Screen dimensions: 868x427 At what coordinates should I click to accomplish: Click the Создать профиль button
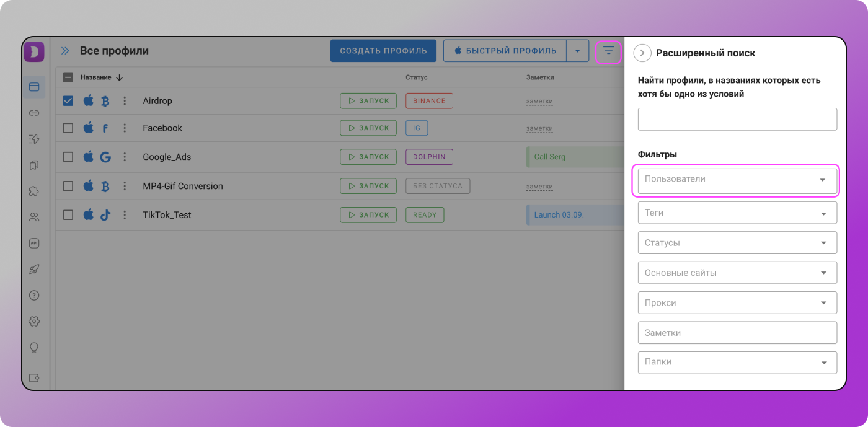383,51
